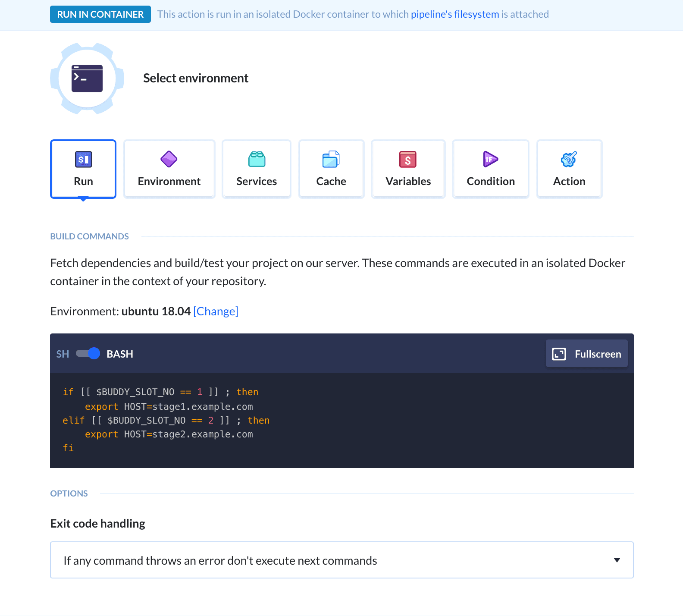
Task: Click the Run tab terminal icon
Action: 83,159
